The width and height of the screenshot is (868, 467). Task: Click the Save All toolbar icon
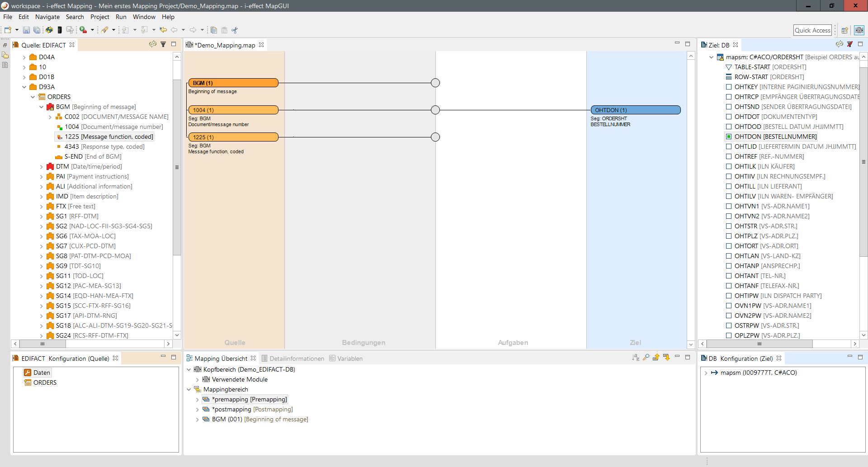(x=37, y=30)
